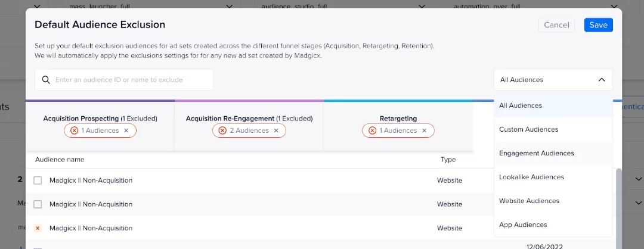Select Custom Audiences filter option

553,129
